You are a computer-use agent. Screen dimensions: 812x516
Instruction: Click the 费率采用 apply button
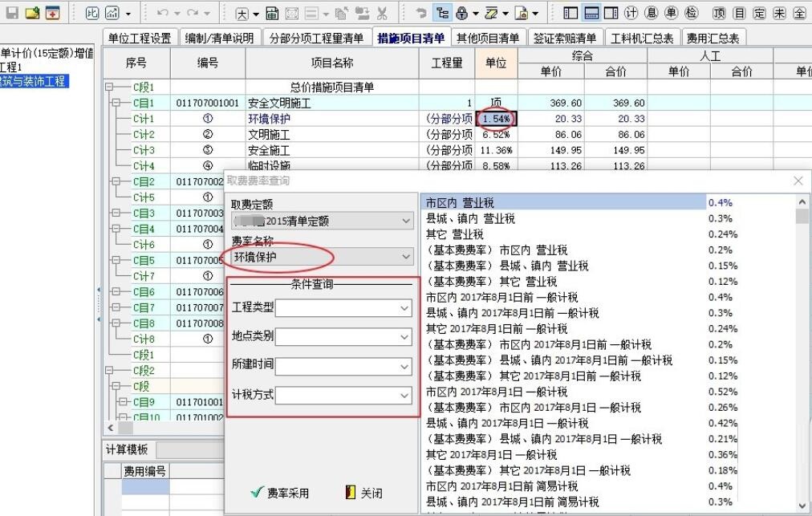[280, 493]
